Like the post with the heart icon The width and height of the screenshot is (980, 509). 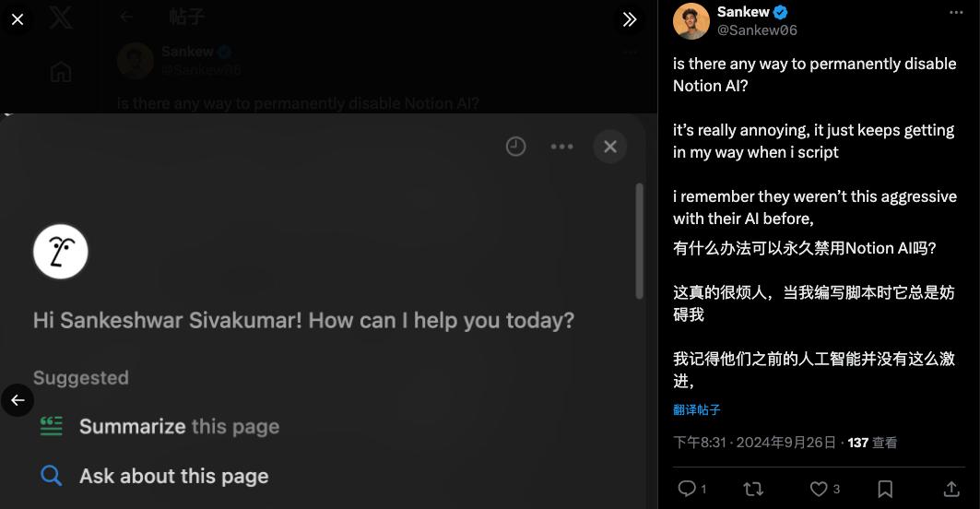(x=819, y=489)
